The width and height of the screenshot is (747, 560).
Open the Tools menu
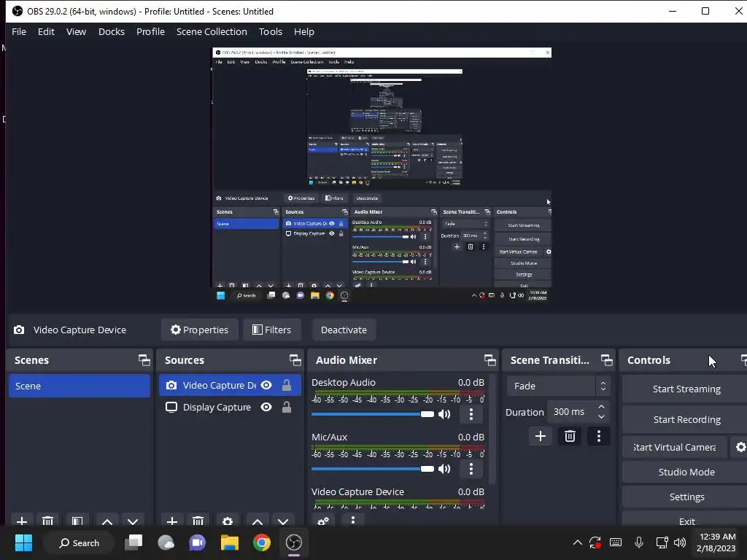click(x=271, y=31)
